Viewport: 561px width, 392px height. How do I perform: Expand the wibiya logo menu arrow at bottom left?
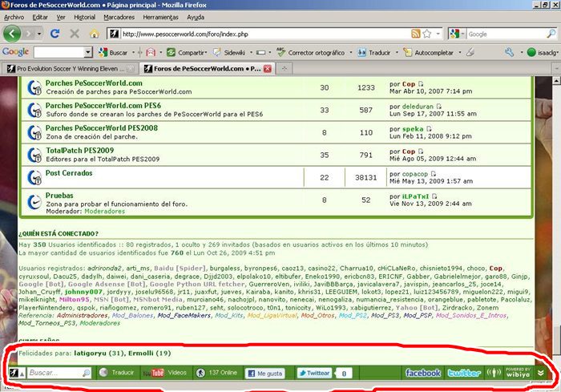22,374
